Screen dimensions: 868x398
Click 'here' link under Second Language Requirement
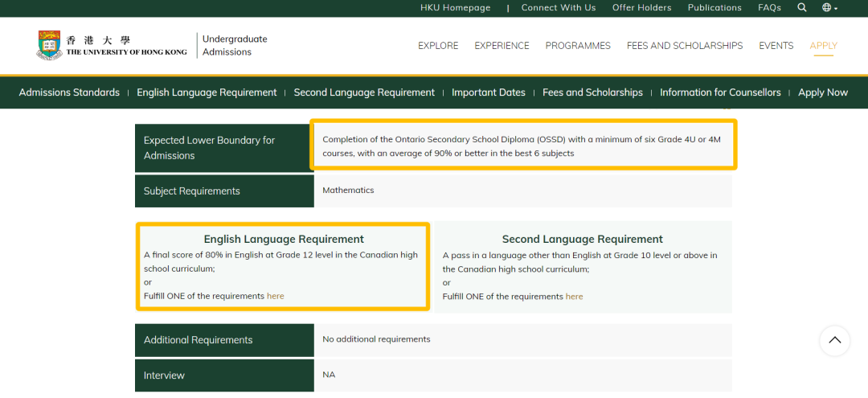tap(574, 297)
